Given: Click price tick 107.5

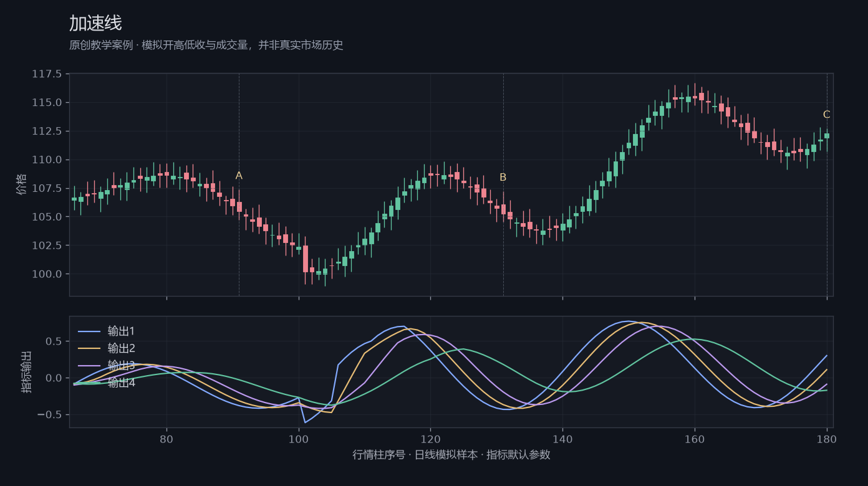Looking at the screenshot, I should tap(47, 189).
